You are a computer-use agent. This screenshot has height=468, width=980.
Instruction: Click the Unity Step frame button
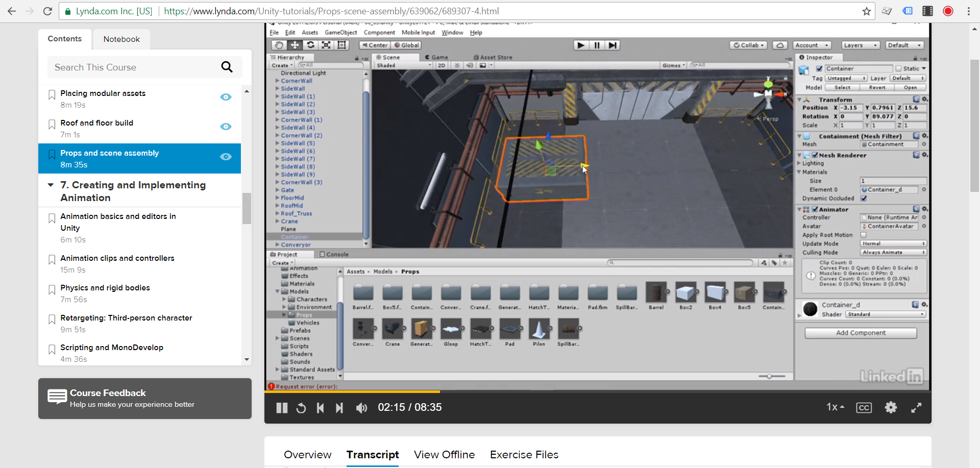(612, 45)
